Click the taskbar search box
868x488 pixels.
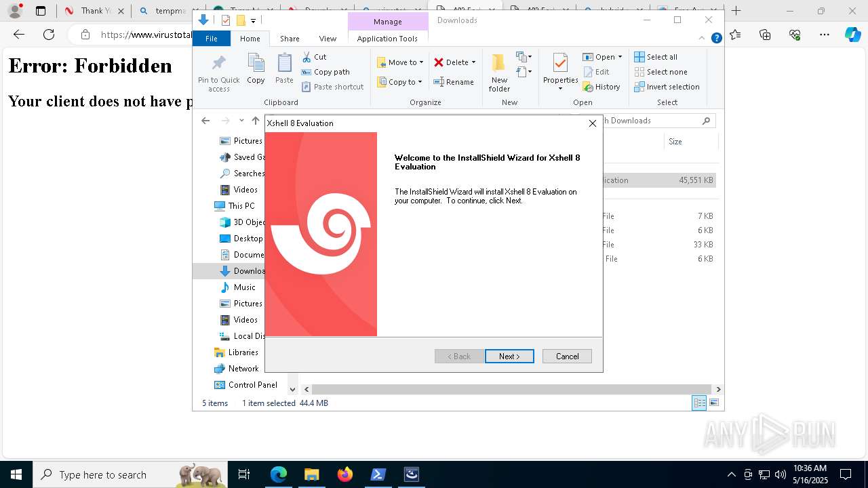click(x=129, y=474)
